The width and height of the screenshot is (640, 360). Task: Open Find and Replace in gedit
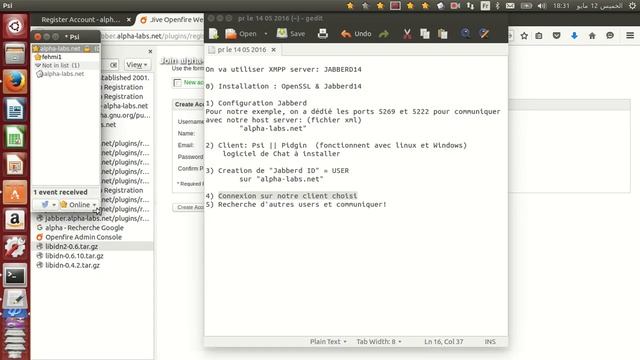[484, 33]
